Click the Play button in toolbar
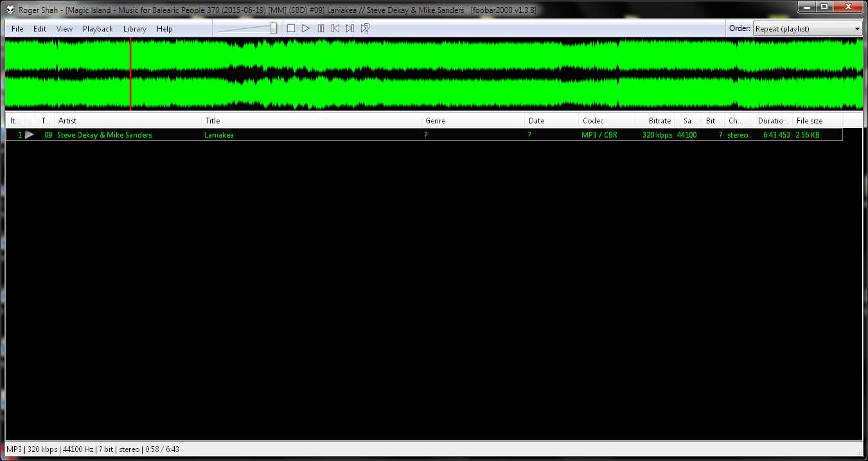 pos(306,28)
